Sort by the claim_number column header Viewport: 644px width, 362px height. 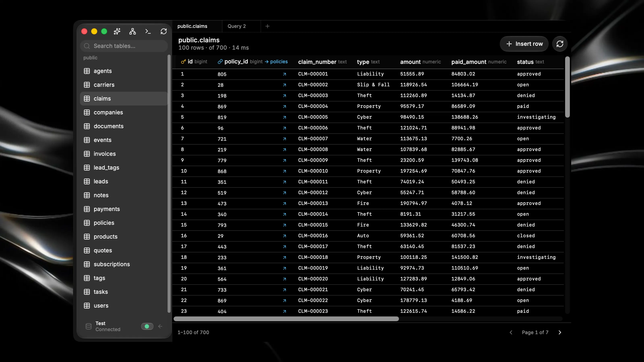pos(322,62)
